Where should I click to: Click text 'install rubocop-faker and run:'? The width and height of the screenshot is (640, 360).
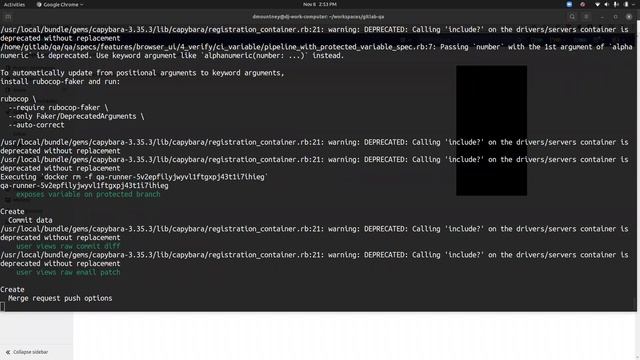pos(60,82)
